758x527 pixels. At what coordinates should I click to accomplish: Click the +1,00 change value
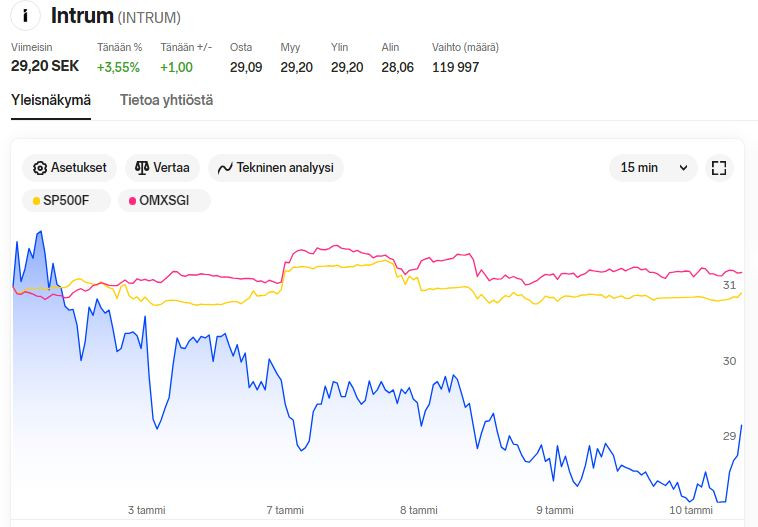[x=176, y=67]
